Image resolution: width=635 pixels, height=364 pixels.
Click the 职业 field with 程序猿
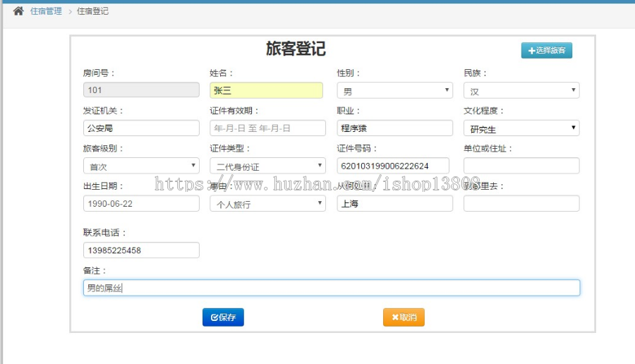(395, 128)
